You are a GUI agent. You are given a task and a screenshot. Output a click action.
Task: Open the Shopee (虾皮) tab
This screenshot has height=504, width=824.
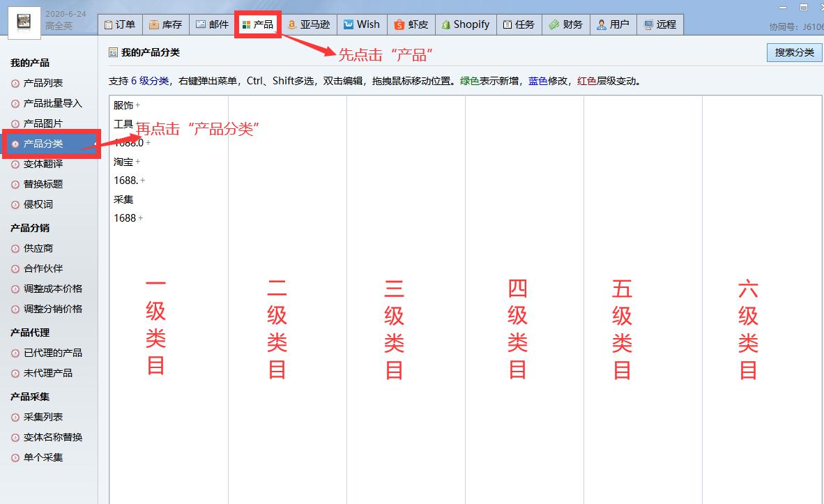(411, 24)
